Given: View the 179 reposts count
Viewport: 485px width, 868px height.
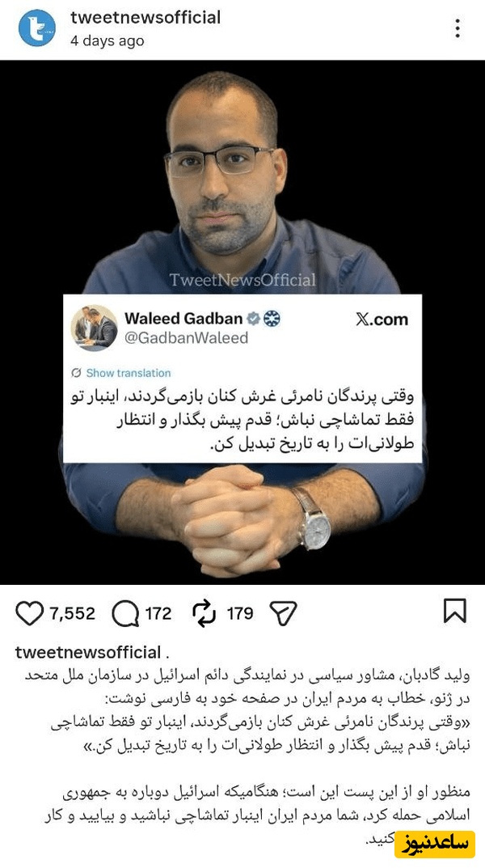Looking at the screenshot, I should click(x=240, y=614).
